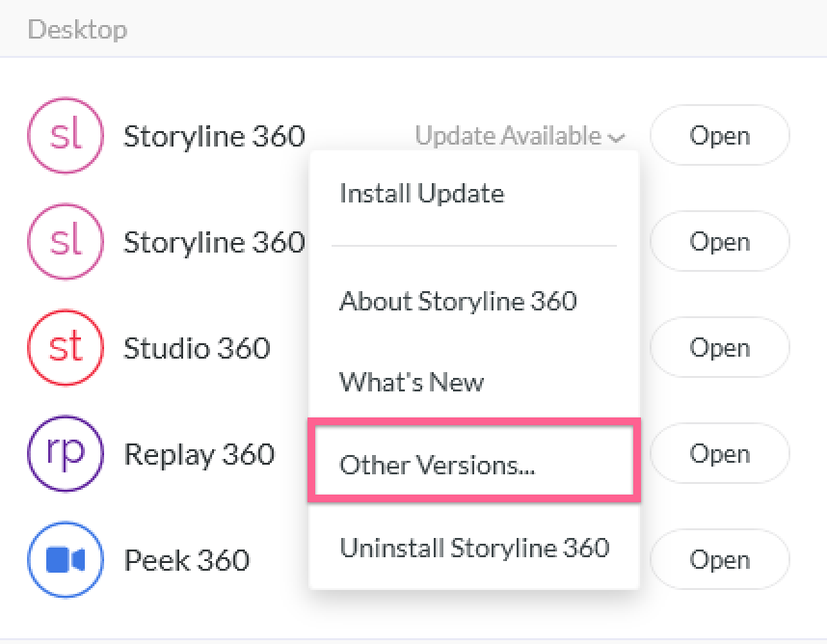Click the Peek 360 app name
827x644 pixels.
click(x=187, y=560)
